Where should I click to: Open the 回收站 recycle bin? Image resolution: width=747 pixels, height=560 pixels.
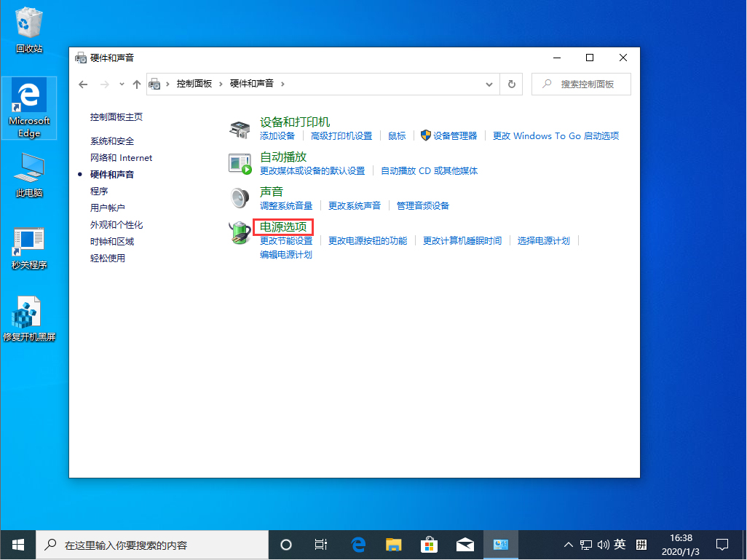coord(28,22)
